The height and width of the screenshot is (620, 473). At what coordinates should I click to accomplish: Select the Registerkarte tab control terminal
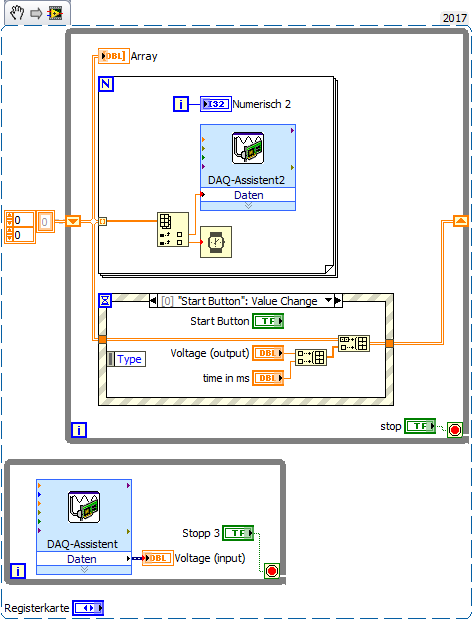88,608
